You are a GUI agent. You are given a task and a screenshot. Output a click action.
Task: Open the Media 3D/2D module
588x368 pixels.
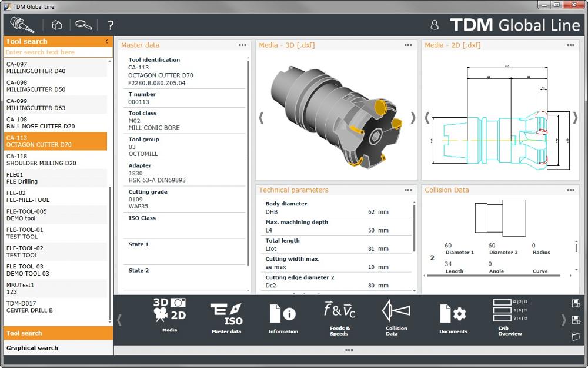(169, 314)
